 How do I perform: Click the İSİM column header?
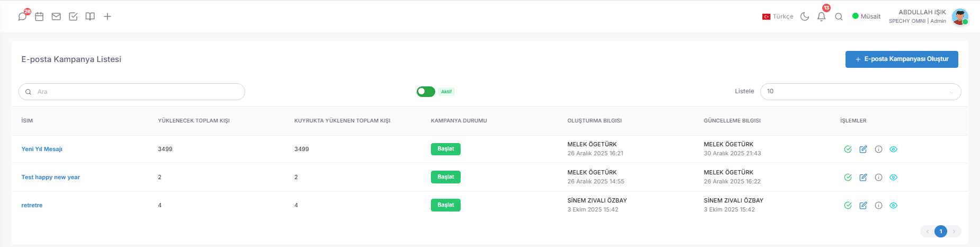[x=27, y=121]
